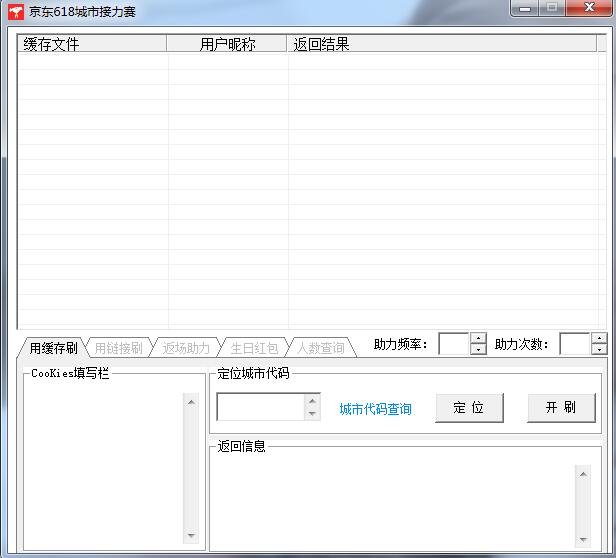Sort by 缓存文件 column header

point(92,44)
